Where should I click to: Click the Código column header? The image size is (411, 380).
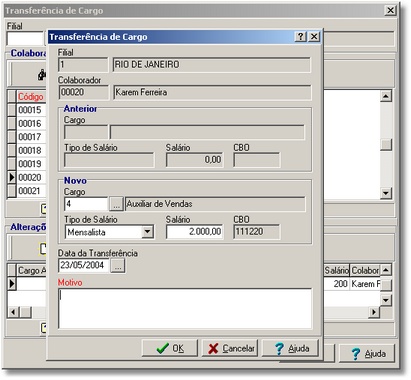coord(31,97)
